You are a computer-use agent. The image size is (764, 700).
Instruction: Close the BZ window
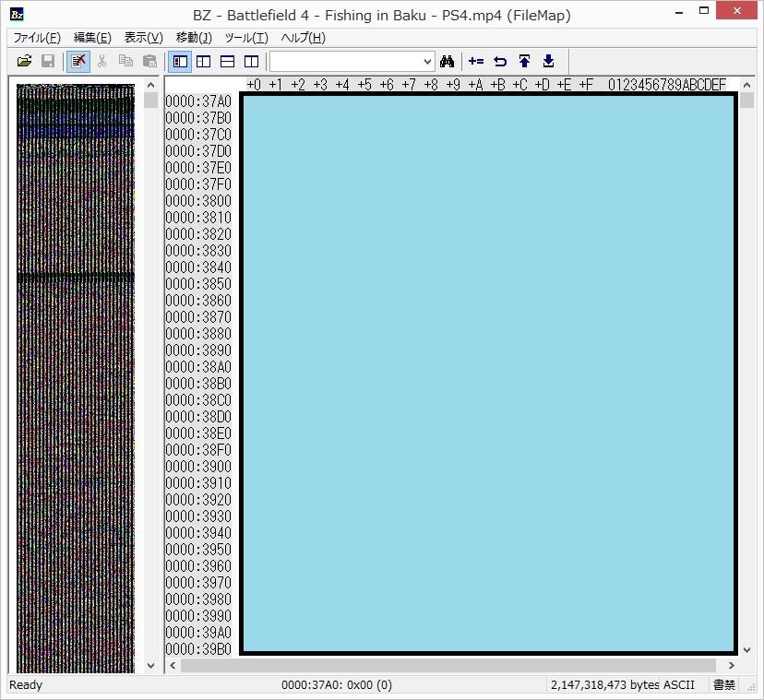coord(736,11)
